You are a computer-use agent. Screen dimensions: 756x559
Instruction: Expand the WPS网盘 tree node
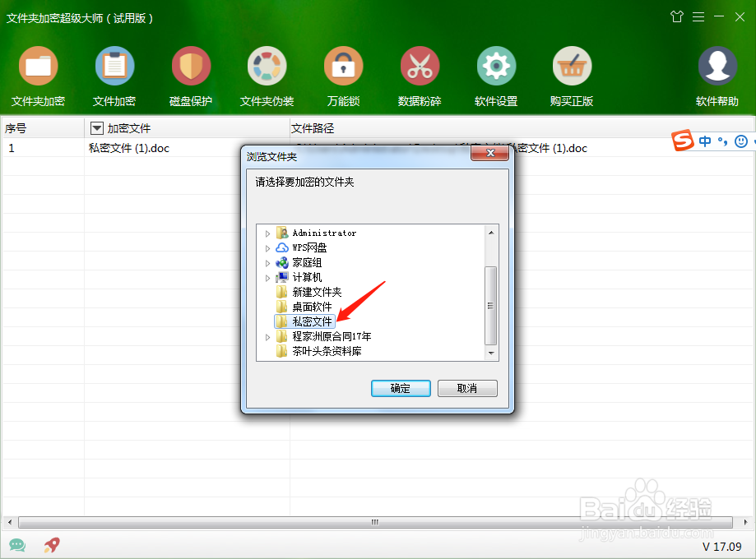[267, 247]
